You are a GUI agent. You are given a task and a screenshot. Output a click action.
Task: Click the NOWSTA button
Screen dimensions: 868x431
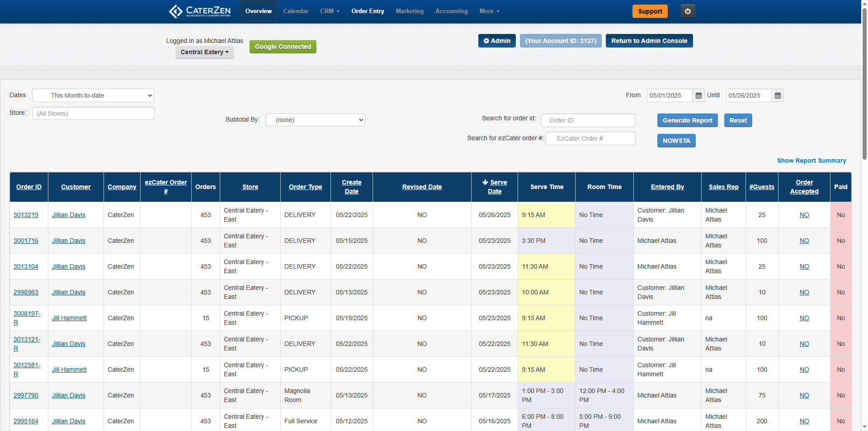(676, 141)
